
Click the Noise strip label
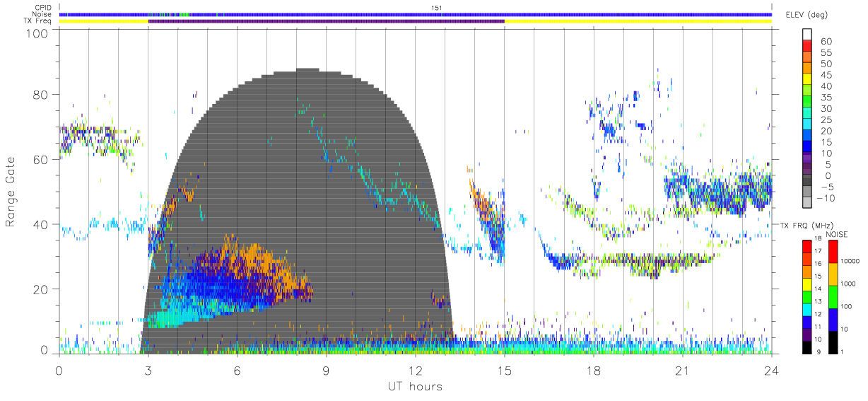(42, 14)
